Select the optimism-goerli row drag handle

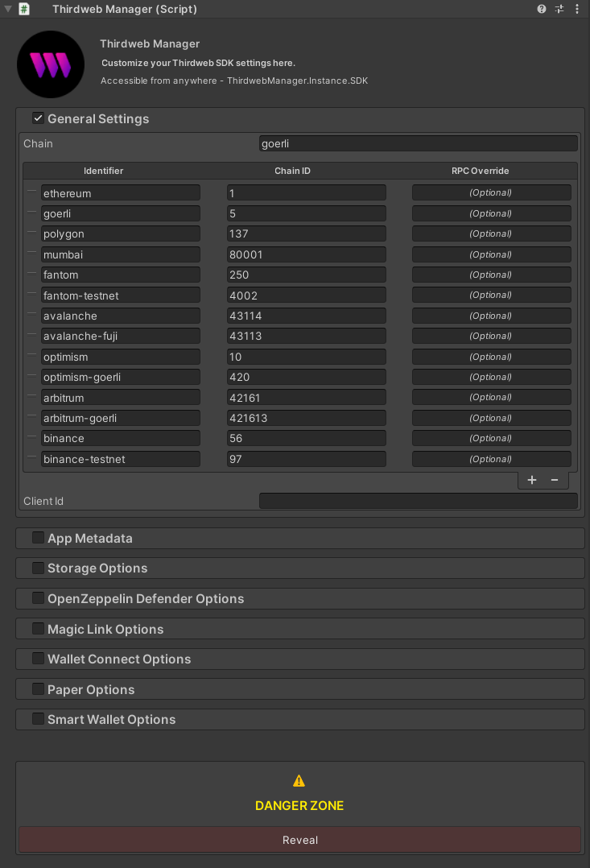pos(31,376)
